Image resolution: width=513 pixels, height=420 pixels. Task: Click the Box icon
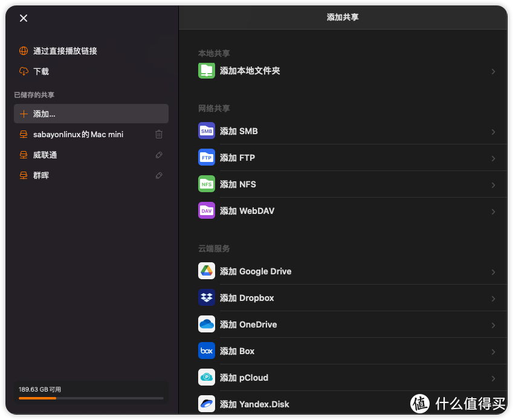[x=207, y=351]
